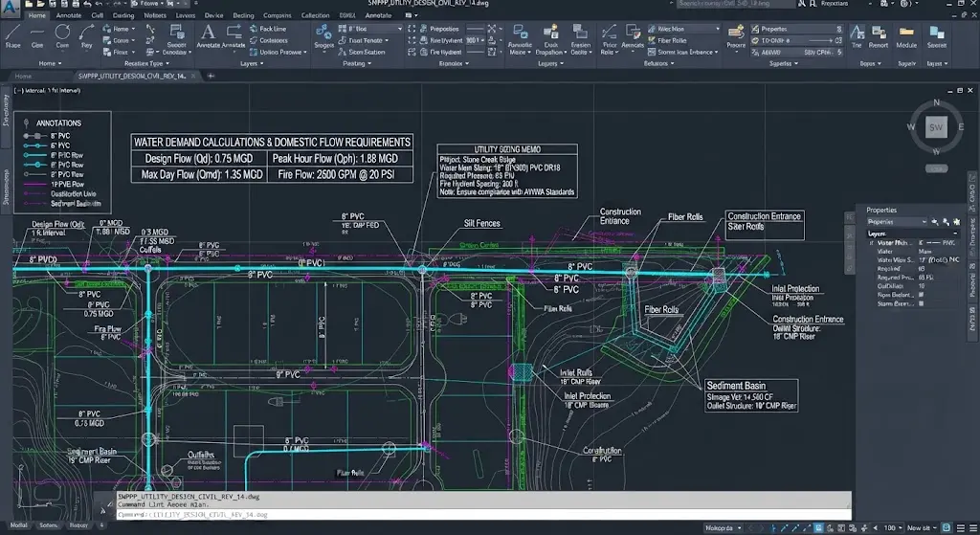The image size is (980, 535).
Task: Open the Home panel dropdown below draw tools
Action: click(x=50, y=63)
